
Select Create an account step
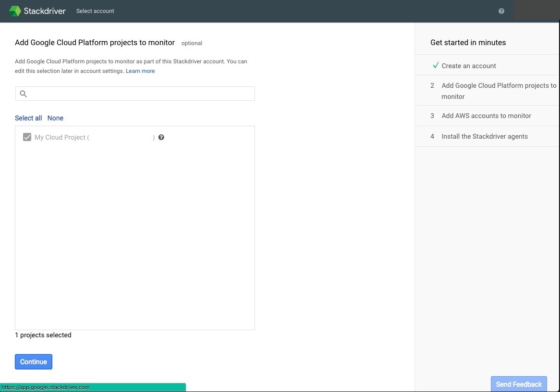(x=487, y=66)
